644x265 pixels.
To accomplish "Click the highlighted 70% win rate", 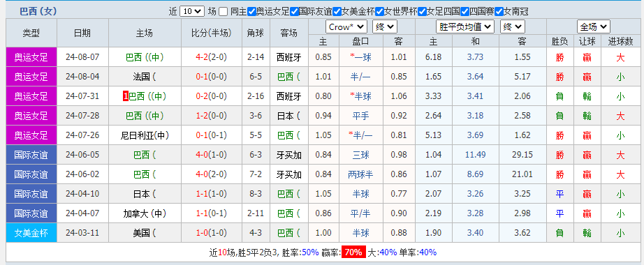I will coord(353,252).
